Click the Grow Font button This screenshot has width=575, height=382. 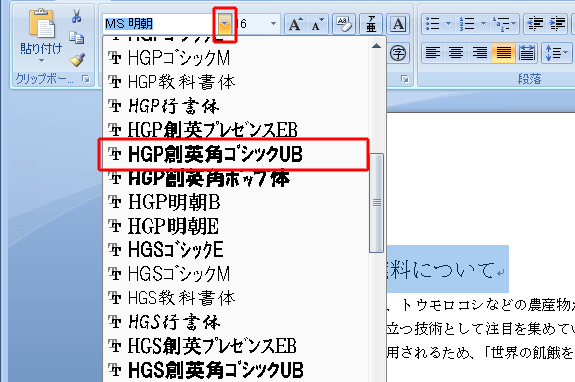tap(296, 24)
